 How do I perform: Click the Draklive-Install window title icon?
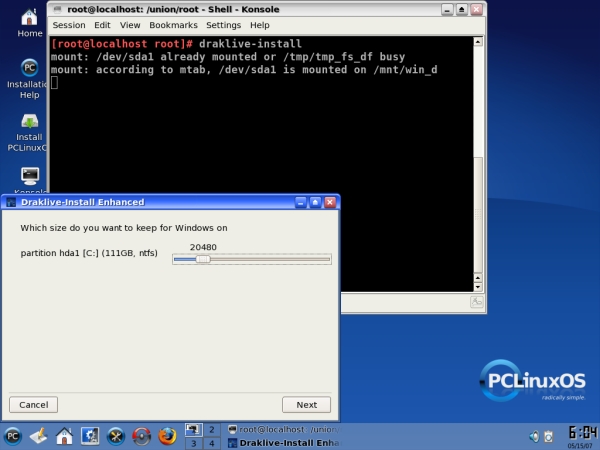point(11,202)
